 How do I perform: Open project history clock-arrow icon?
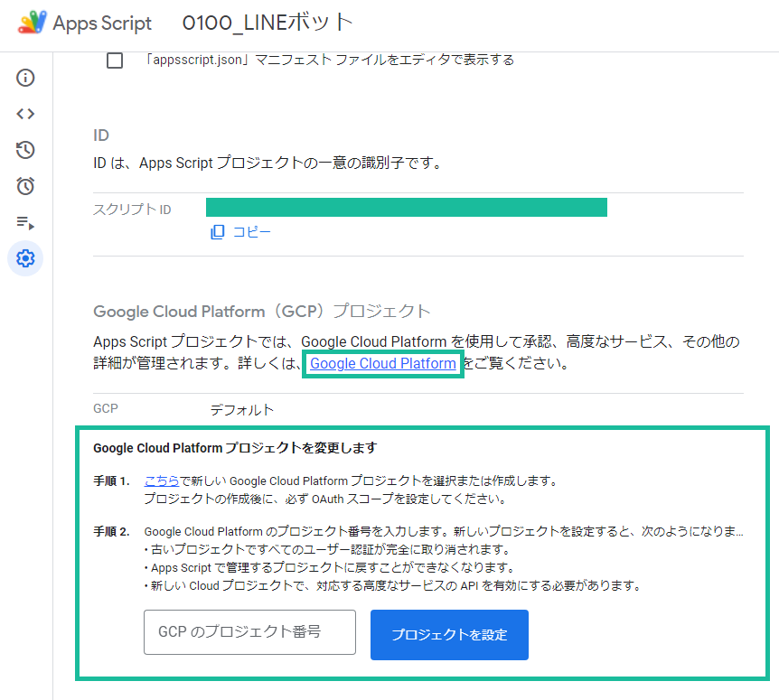click(25, 150)
